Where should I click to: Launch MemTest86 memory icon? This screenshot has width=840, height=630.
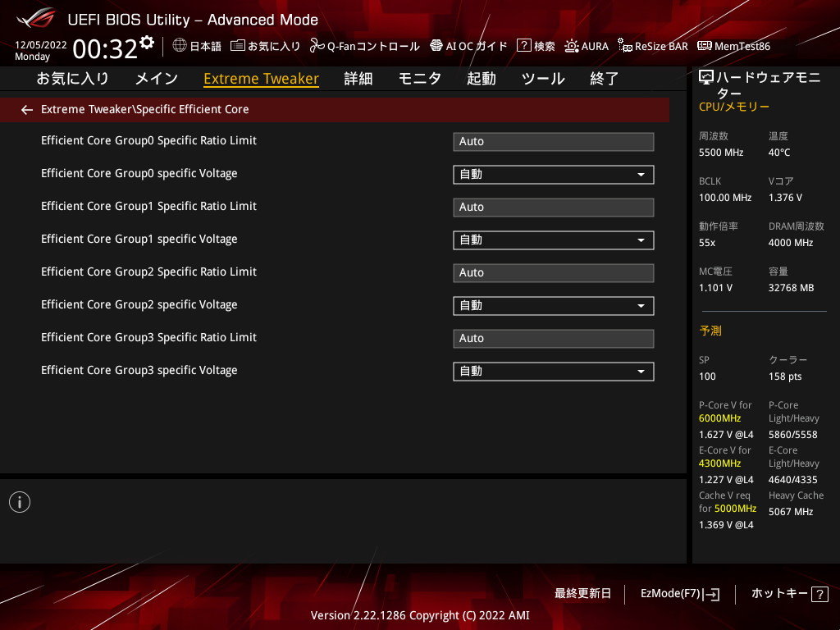(x=705, y=46)
